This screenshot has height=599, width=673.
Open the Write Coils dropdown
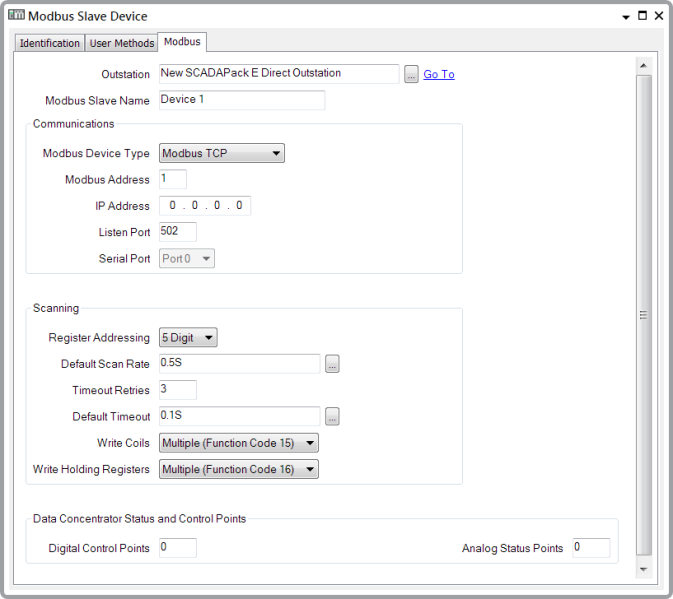coord(238,443)
